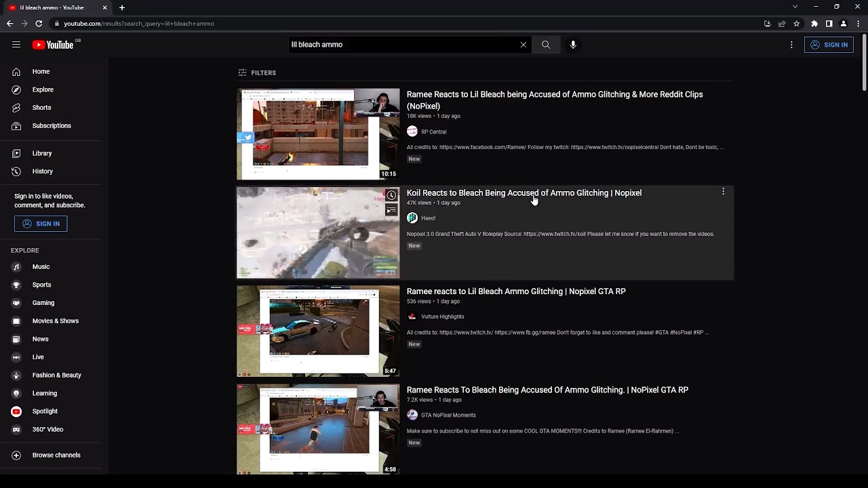Visit the RP Central channel
868x488 pixels.
(434, 131)
